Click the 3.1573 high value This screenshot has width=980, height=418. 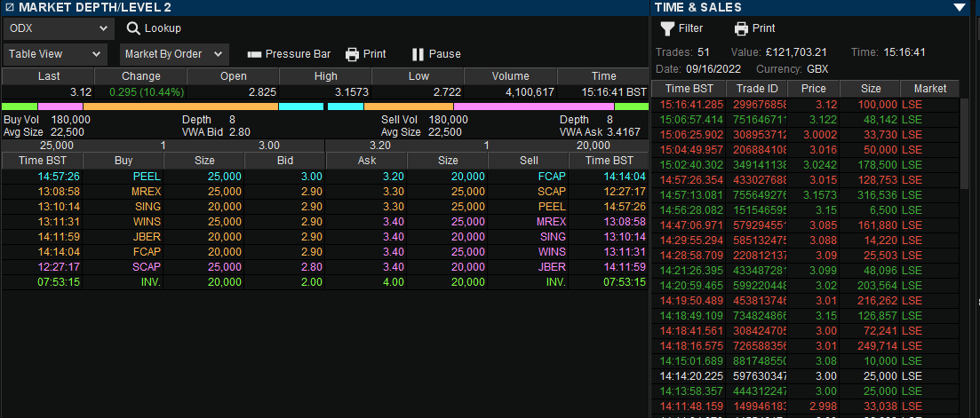[352, 92]
